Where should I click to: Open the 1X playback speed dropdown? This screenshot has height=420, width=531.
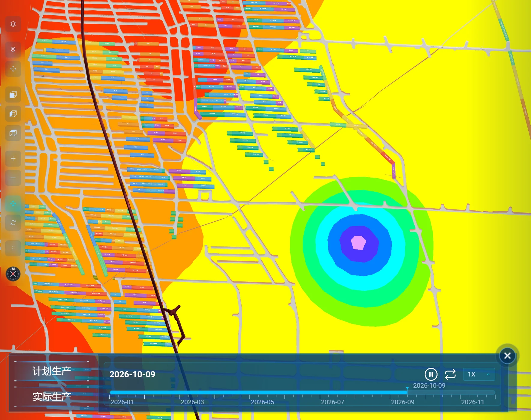(479, 374)
